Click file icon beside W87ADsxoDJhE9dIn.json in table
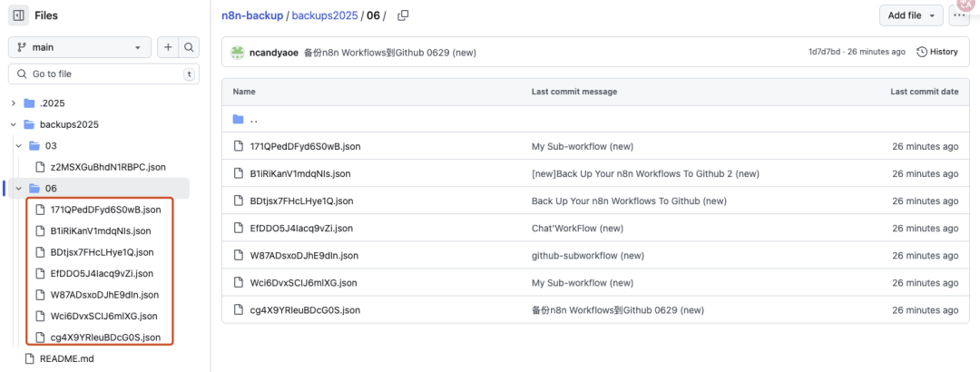The height and width of the screenshot is (372, 980). click(x=238, y=255)
